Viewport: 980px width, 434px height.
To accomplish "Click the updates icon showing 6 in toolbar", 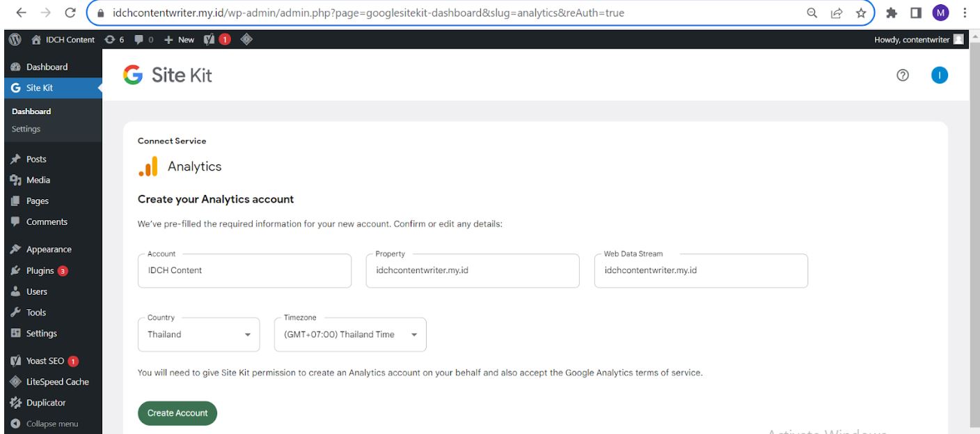I will coord(111,40).
